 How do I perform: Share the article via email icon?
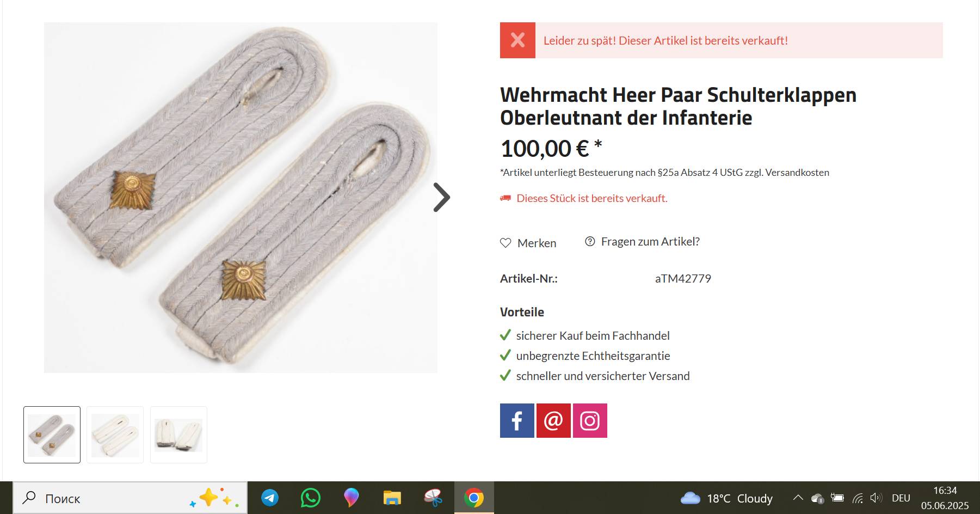553,420
